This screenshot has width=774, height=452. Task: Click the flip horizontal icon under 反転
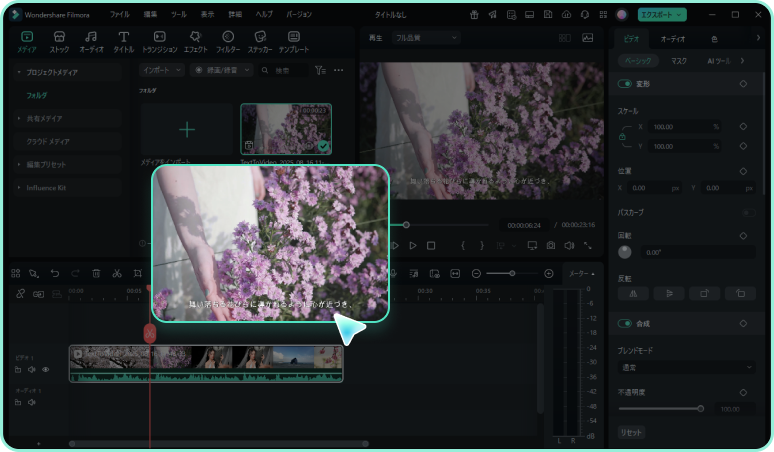[634, 294]
